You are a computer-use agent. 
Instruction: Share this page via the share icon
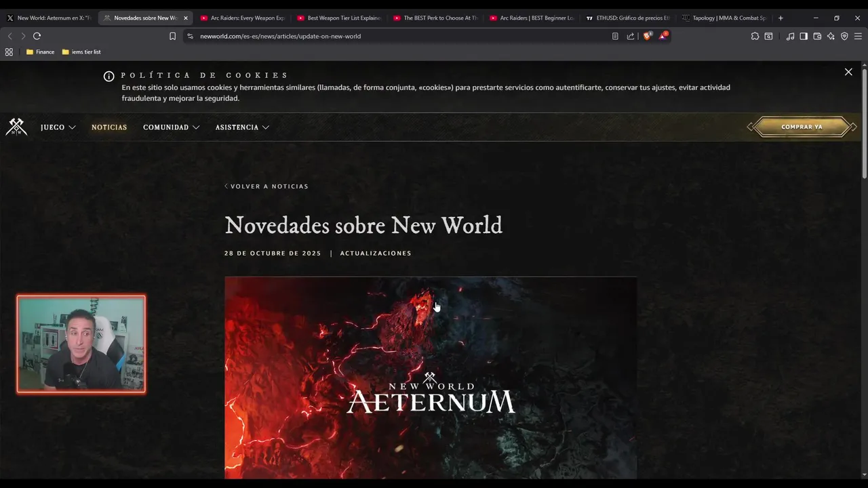point(631,36)
